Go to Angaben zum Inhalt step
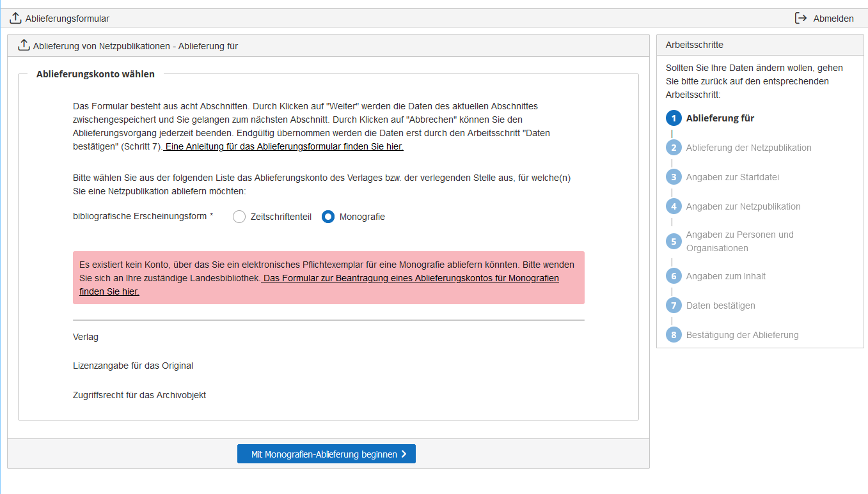 coord(726,276)
